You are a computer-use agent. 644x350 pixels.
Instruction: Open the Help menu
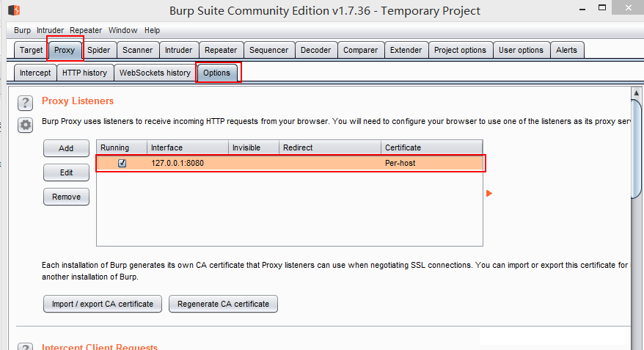tap(152, 30)
